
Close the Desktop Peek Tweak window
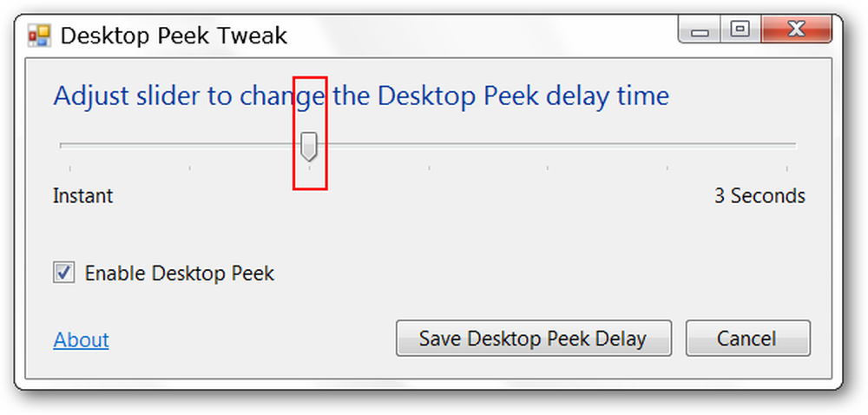[x=796, y=30]
